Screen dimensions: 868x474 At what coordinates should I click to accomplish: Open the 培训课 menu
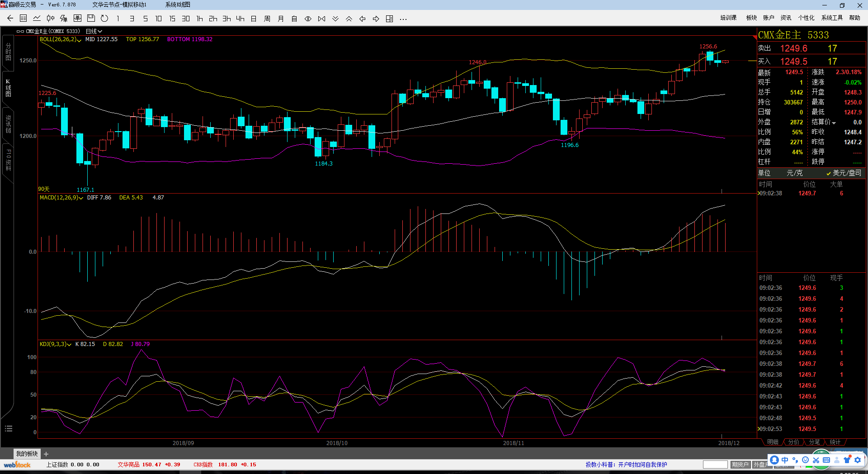point(728,18)
